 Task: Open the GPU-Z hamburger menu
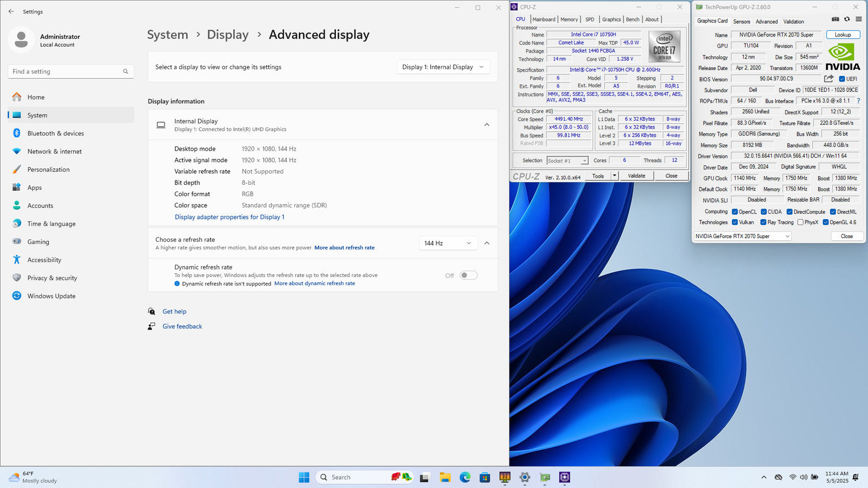858,19
